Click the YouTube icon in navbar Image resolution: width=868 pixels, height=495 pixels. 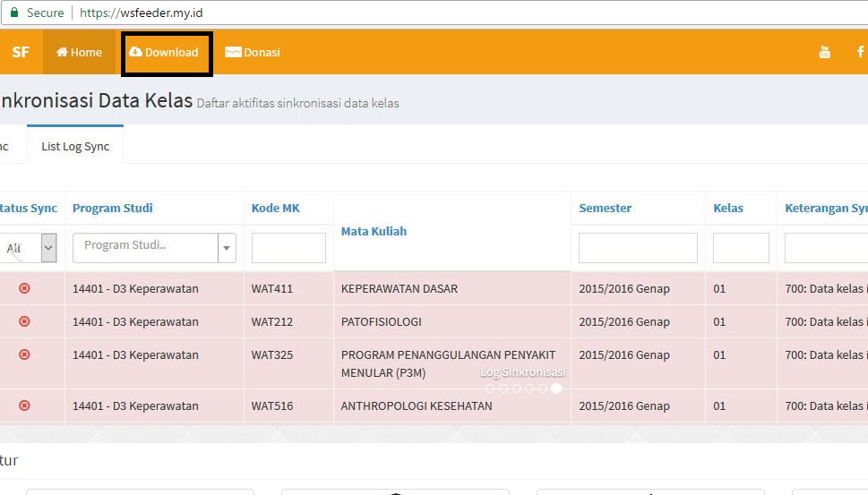(x=824, y=53)
